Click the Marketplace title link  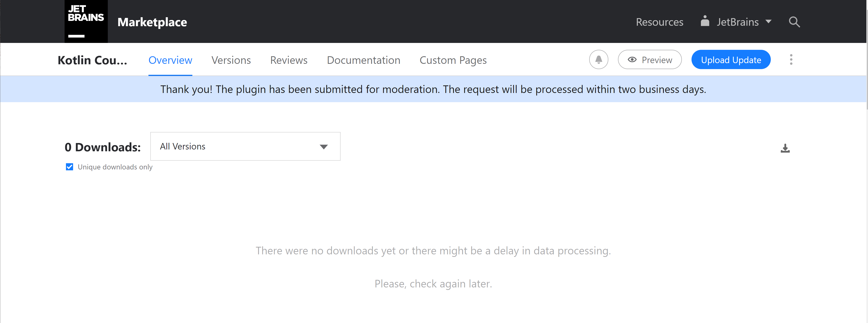[x=152, y=22]
